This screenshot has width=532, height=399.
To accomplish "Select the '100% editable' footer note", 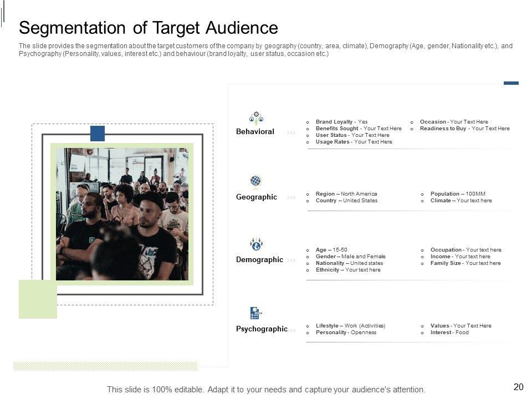I will click(x=265, y=390).
